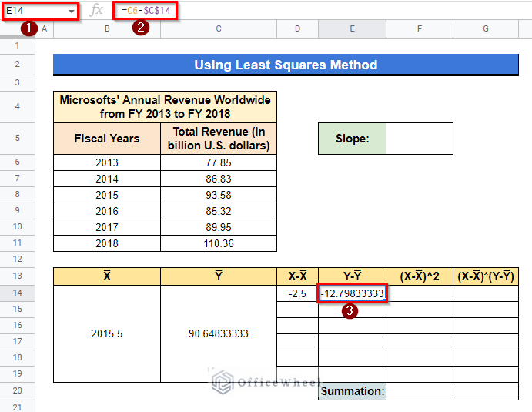This screenshot has height=412, width=532.
Task: Select row 1 header
Action: click(17, 45)
